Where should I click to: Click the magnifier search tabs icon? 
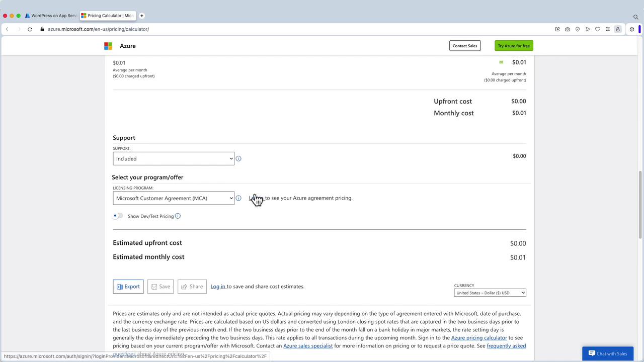click(636, 17)
